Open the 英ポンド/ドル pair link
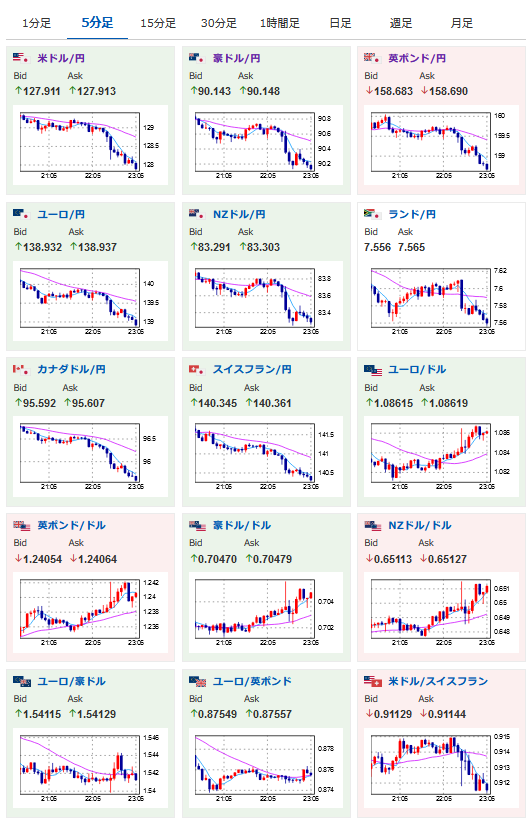This screenshot has width=530, height=821. point(72,525)
